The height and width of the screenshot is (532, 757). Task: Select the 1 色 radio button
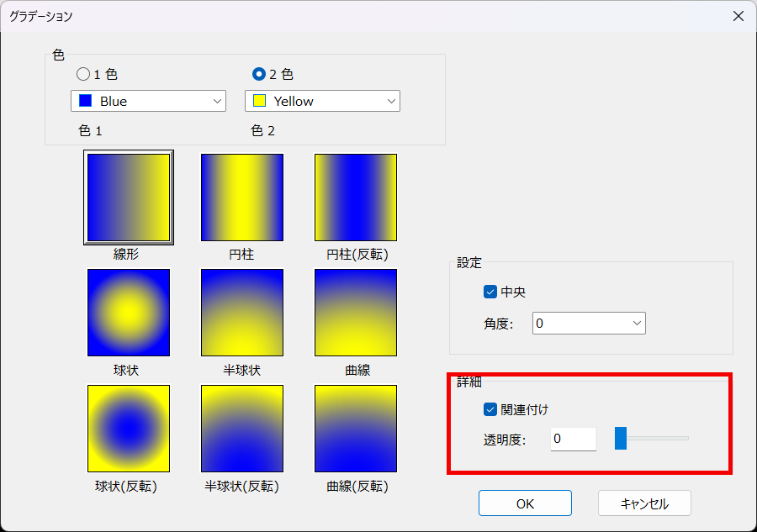(83, 74)
